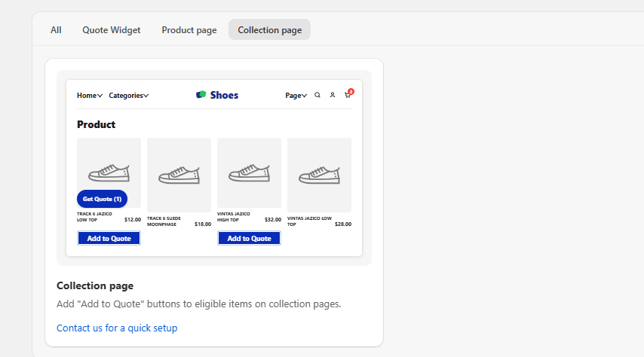Click the Get Quote (1) button

click(x=102, y=199)
